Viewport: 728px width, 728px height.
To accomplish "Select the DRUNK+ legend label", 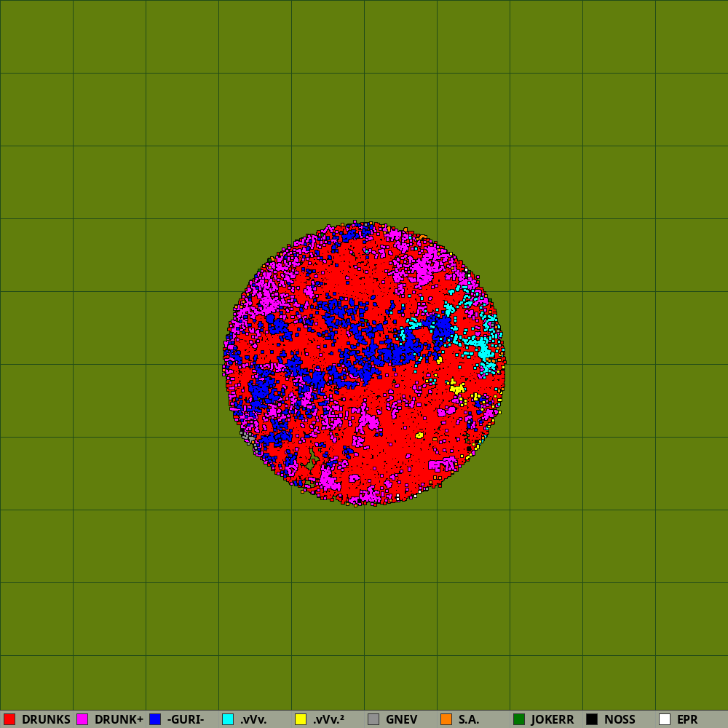I will coord(119,720).
